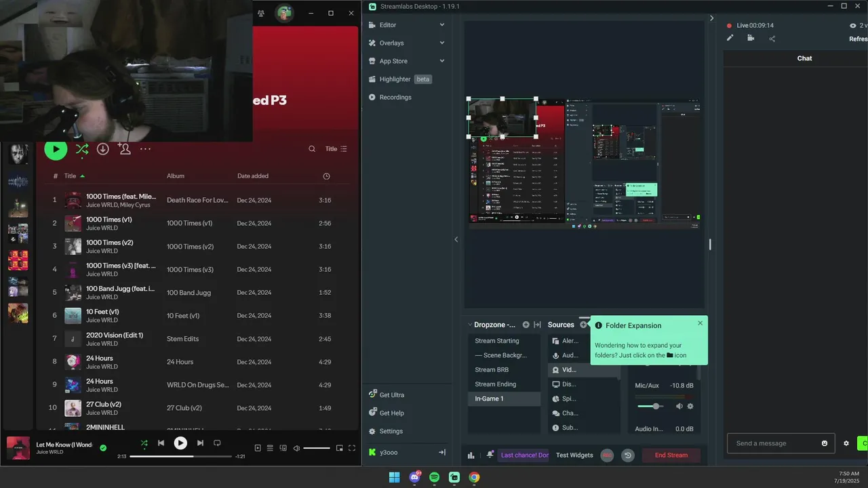Screen dimensions: 868x488
Task: Expand the Editor menu in Streamlabs
Action: [407, 25]
